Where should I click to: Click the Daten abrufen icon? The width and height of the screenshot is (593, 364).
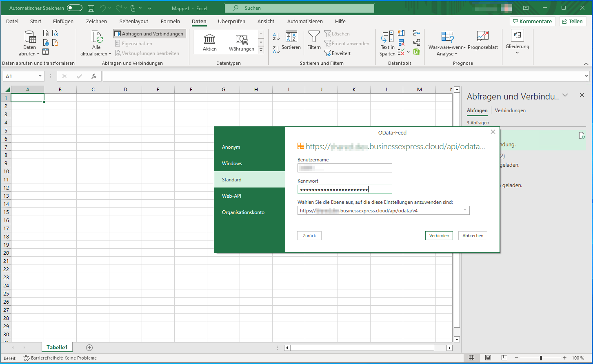pos(30,37)
